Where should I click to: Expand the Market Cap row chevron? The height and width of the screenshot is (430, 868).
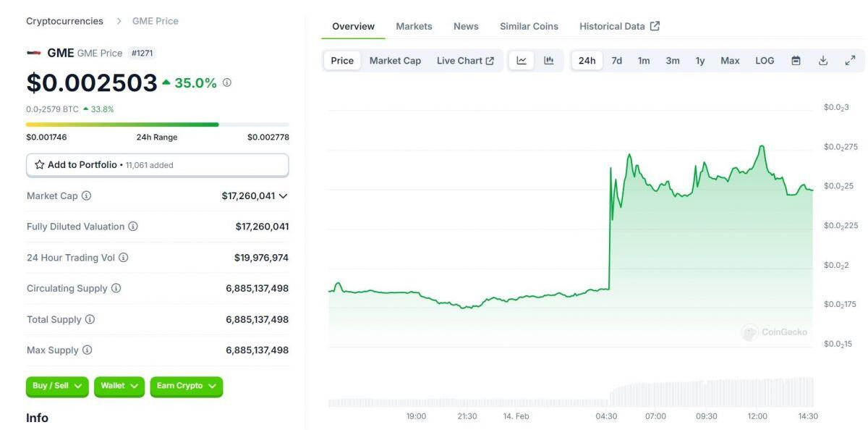click(x=284, y=195)
